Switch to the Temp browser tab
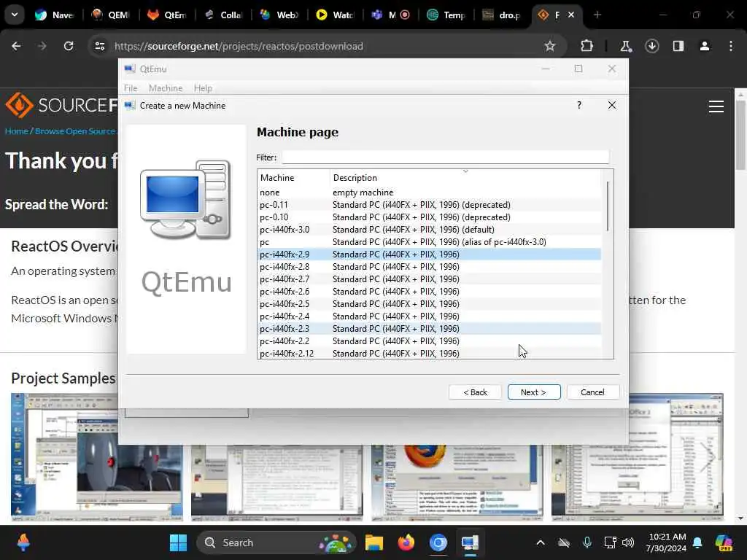 click(447, 15)
